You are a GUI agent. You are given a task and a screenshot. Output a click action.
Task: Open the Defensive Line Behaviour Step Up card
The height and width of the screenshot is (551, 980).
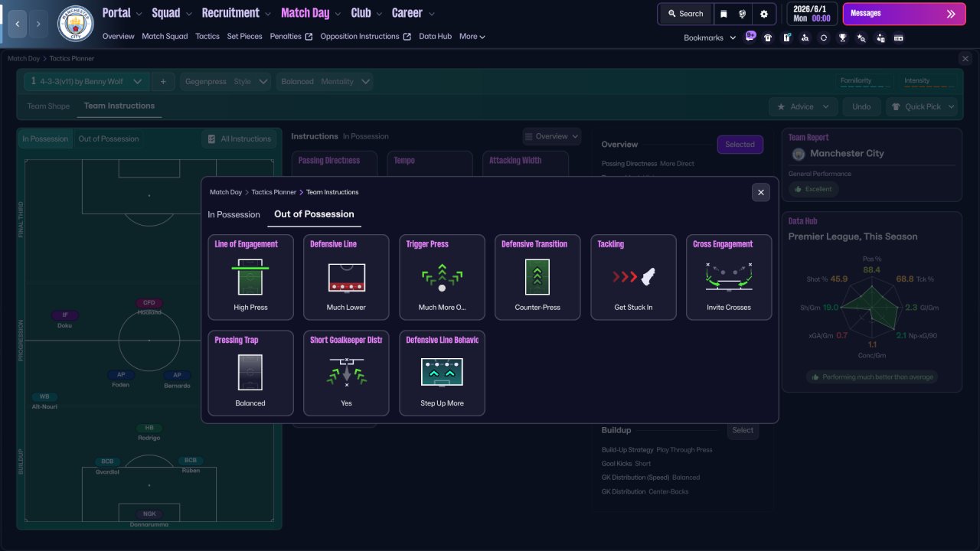tap(442, 373)
